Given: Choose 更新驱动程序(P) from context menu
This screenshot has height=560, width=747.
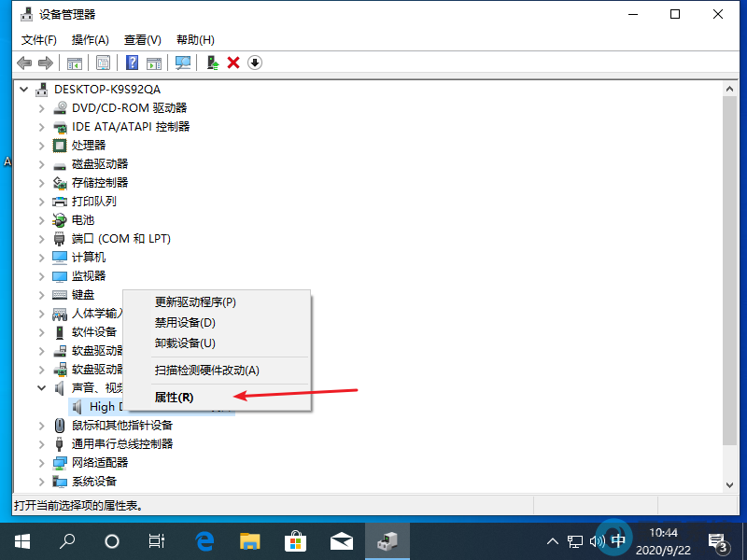Looking at the screenshot, I should (196, 301).
